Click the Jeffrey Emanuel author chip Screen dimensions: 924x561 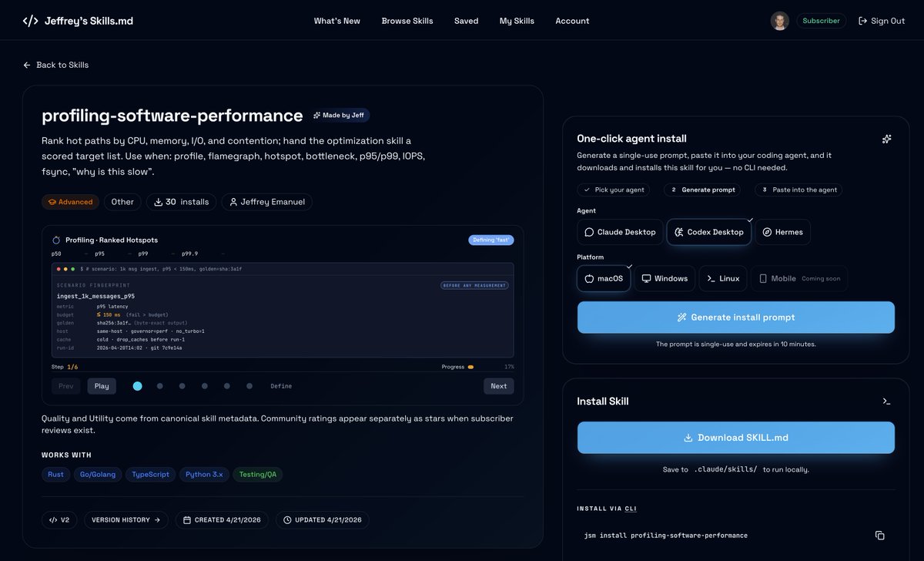pos(267,202)
